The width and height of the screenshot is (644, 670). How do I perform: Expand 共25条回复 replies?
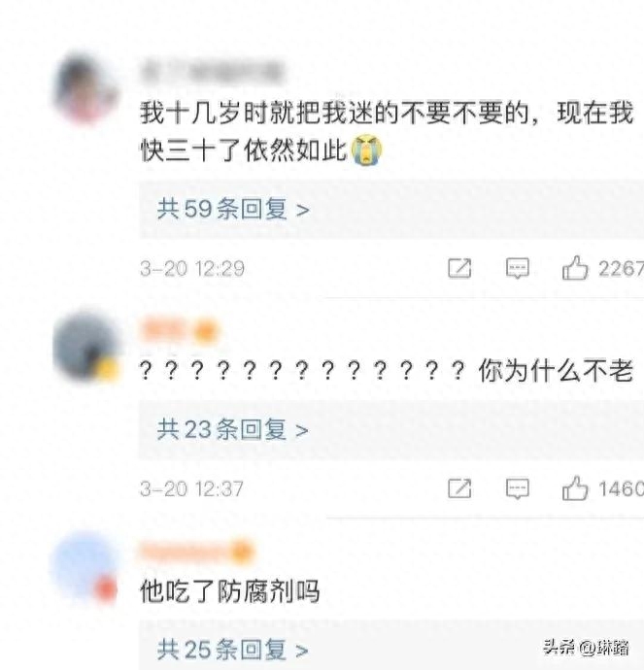pyautogui.click(x=233, y=649)
